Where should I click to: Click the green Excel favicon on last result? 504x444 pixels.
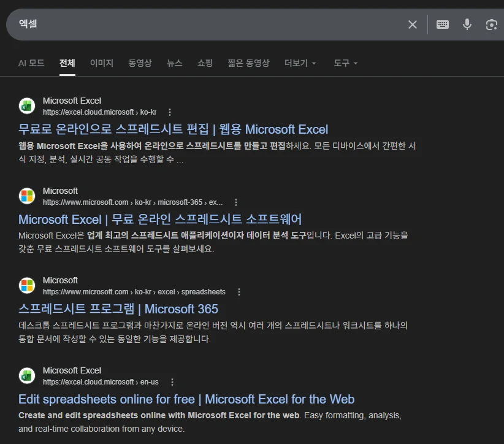click(x=26, y=375)
